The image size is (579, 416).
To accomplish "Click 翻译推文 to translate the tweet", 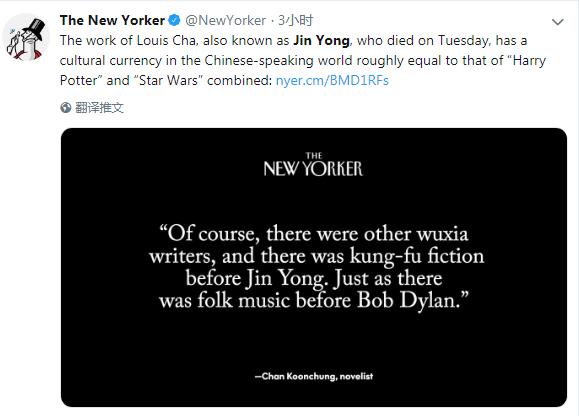I will [99, 108].
